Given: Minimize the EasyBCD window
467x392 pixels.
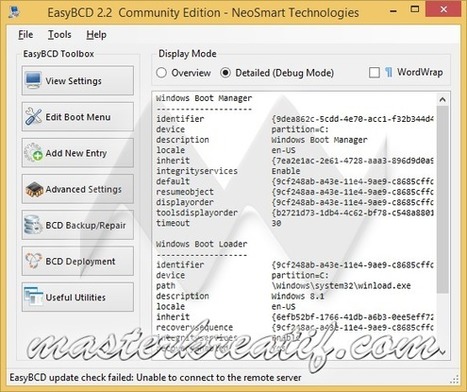Looking at the screenshot, I should [x=394, y=10].
